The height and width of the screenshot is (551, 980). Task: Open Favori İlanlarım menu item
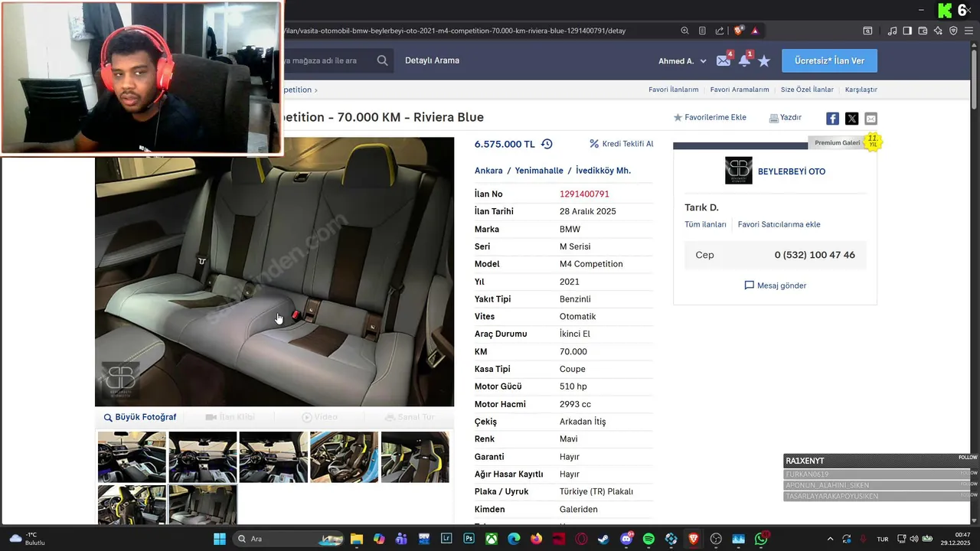point(674,90)
